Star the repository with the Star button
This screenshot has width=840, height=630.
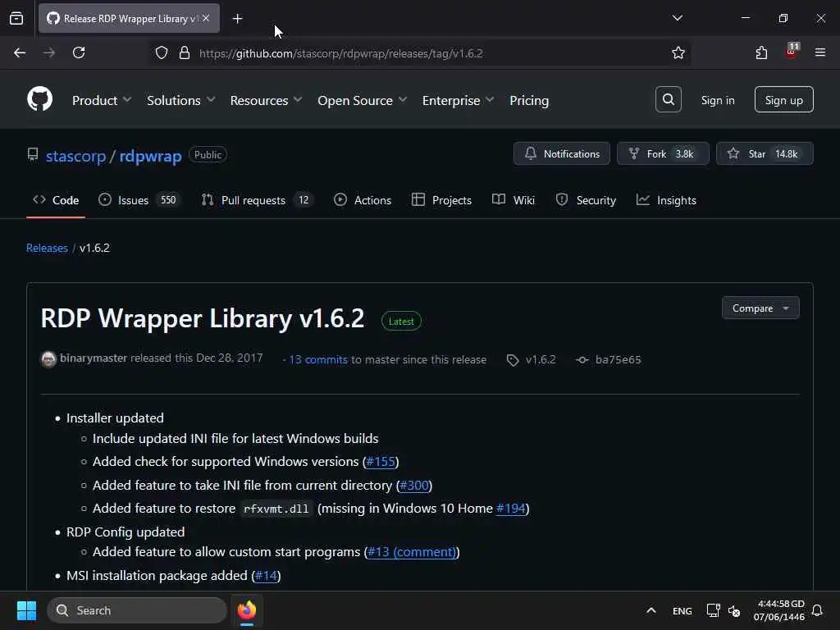point(765,153)
